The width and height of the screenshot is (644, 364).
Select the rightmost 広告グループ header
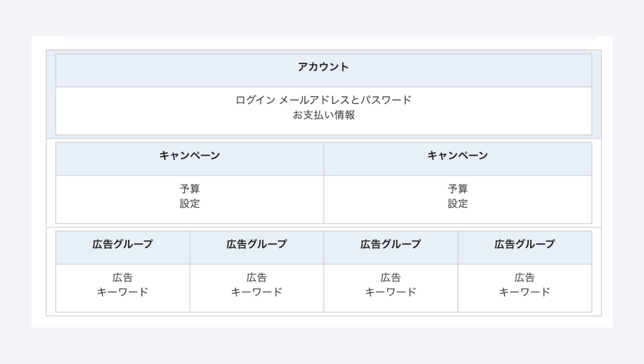[525, 247]
